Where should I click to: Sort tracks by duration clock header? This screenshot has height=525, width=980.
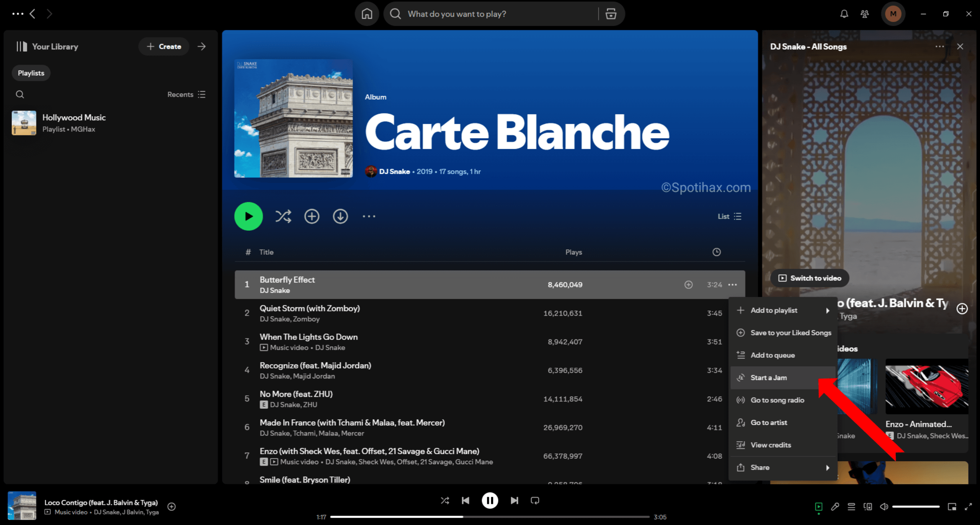click(716, 252)
